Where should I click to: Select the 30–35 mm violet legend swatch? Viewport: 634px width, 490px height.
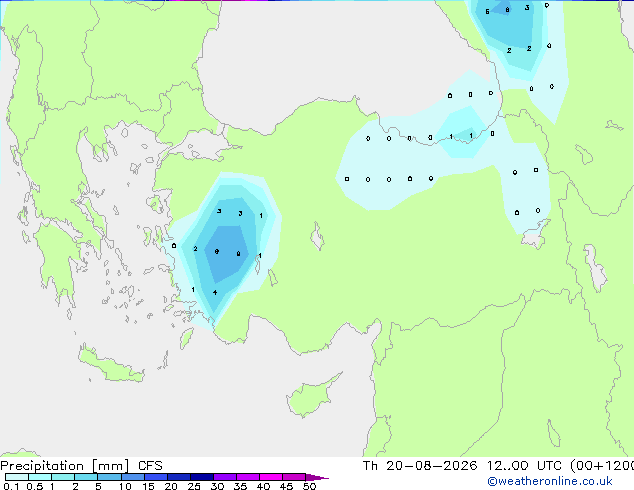click(x=225, y=477)
